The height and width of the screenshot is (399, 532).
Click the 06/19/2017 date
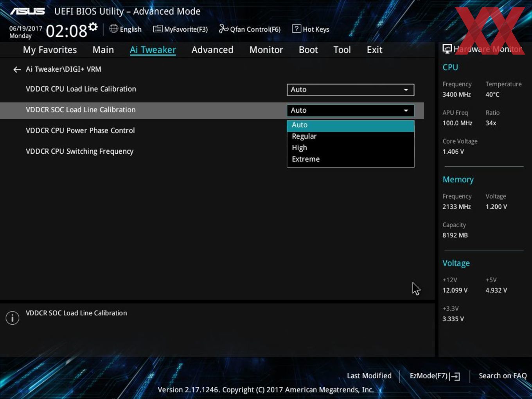tap(26, 29)
